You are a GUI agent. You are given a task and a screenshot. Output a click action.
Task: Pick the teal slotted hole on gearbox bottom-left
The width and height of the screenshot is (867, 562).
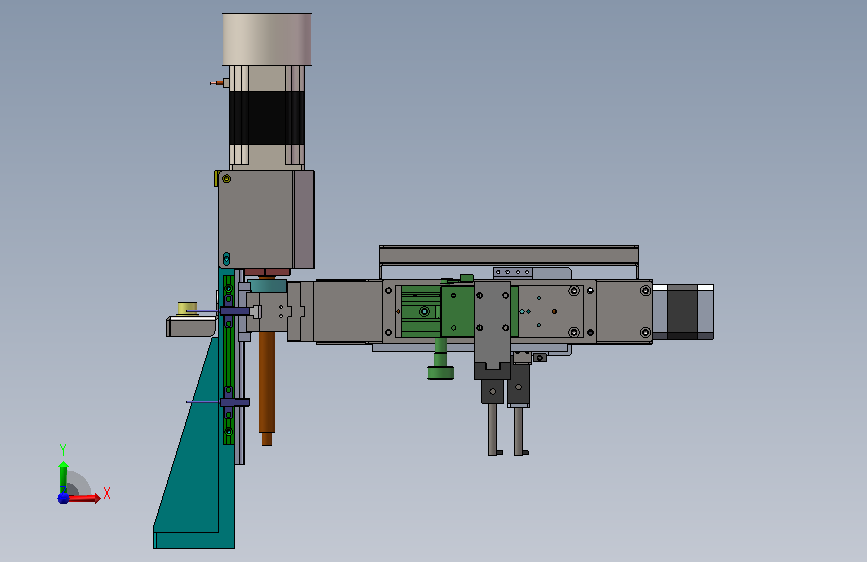pyautogui.click(x=226, y=258)
